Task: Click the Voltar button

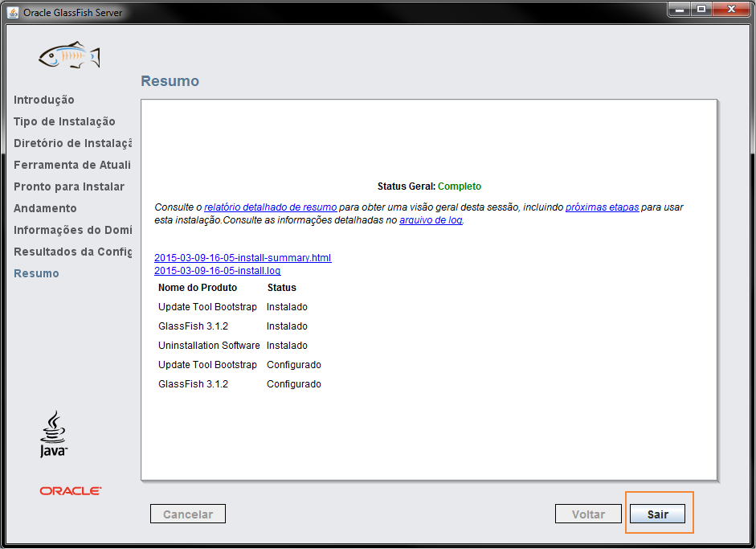Action: click(x=588, y=514)
